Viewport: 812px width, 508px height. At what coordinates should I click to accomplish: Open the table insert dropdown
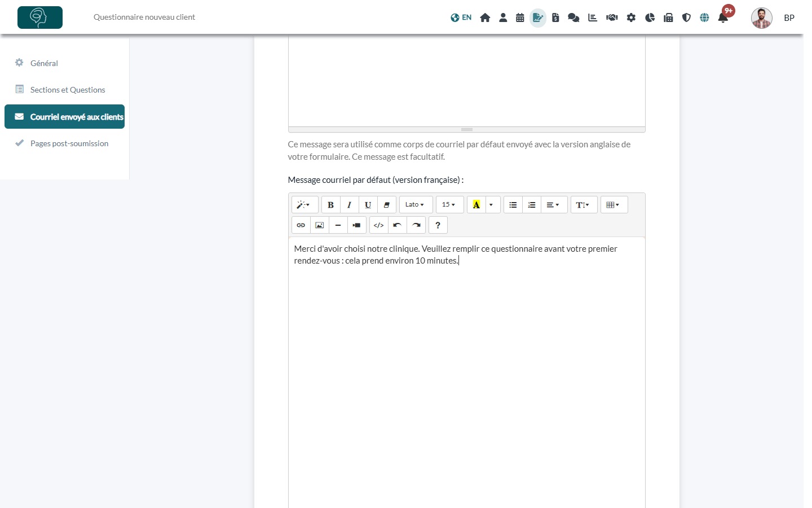(x=614, y=205)
